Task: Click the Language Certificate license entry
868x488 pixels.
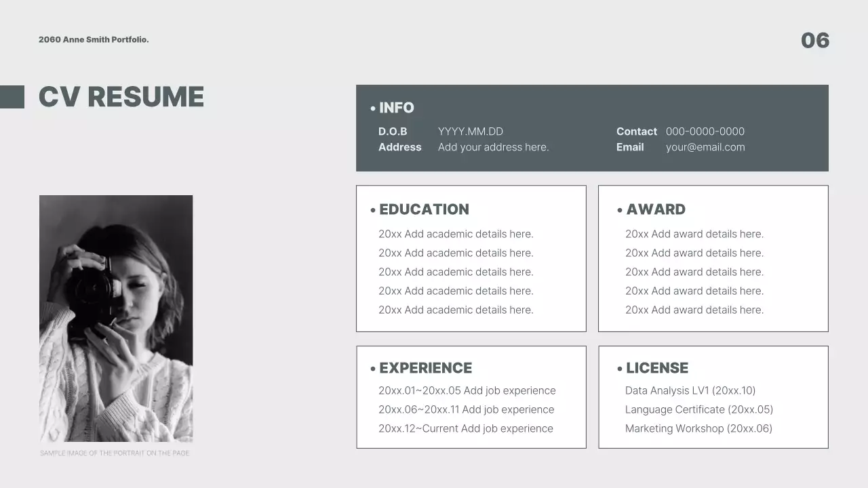Action: (x=698, y=409)
